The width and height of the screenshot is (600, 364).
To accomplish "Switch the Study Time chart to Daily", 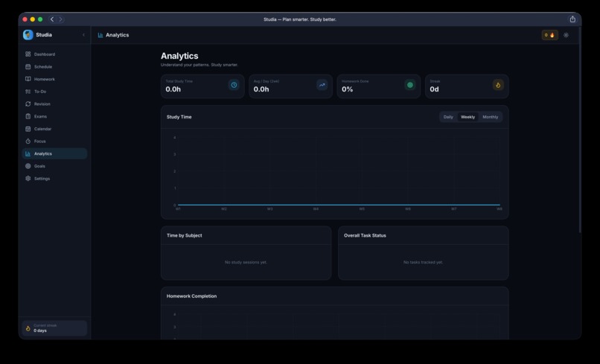I will 448,117.
